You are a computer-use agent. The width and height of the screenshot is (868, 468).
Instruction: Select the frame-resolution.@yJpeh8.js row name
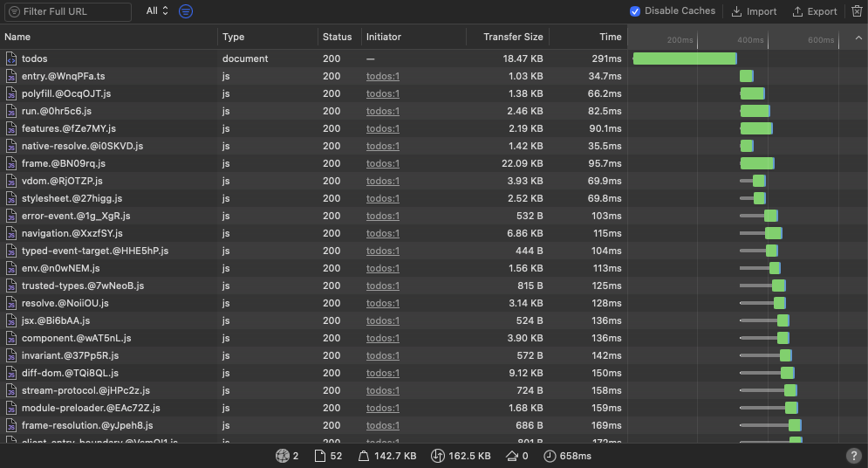tap(87, 425)
